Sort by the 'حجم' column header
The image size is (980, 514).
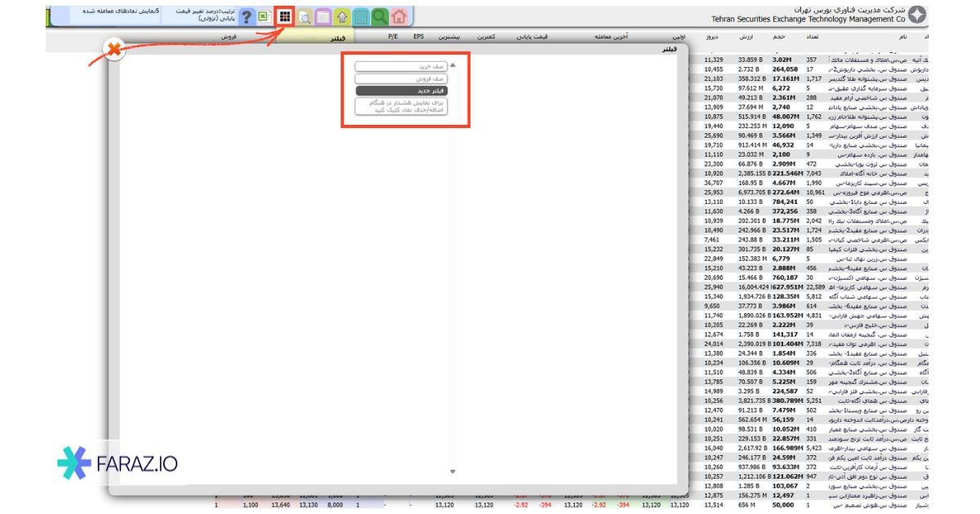778,38
